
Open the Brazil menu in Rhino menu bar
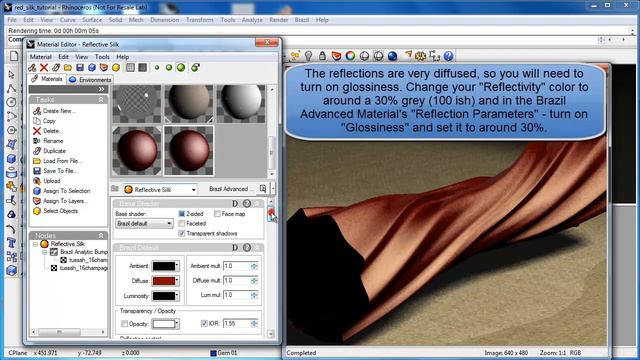[302, 20]
